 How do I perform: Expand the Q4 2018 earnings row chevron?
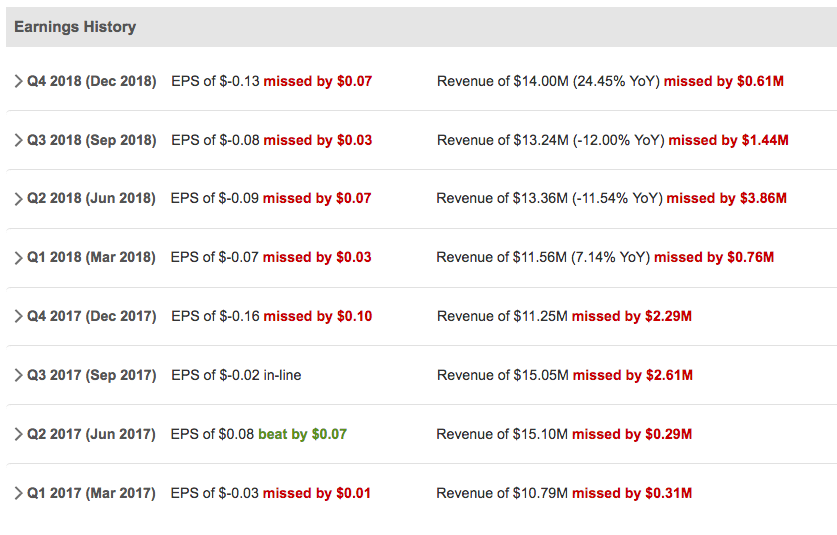pyautogui.click(x=18, y=81)
